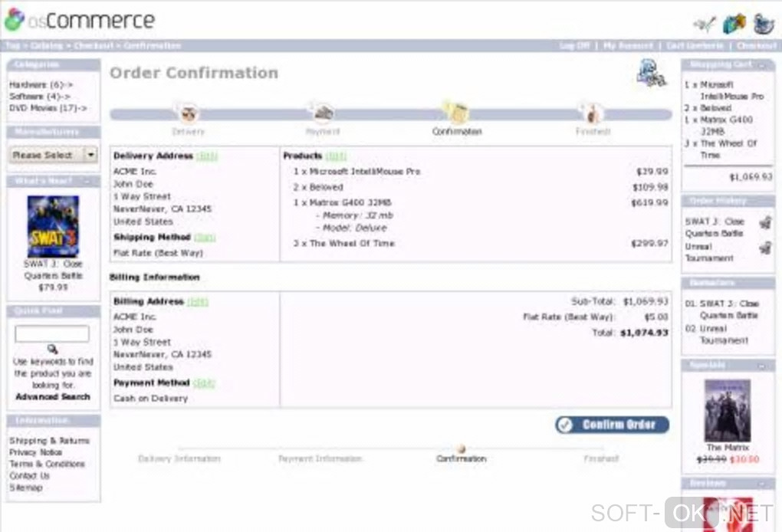The height and width of the screenshot is (532, 782).
Task: Open the checkout header icon
Action: pyautogui.click(x=763, y=24)
